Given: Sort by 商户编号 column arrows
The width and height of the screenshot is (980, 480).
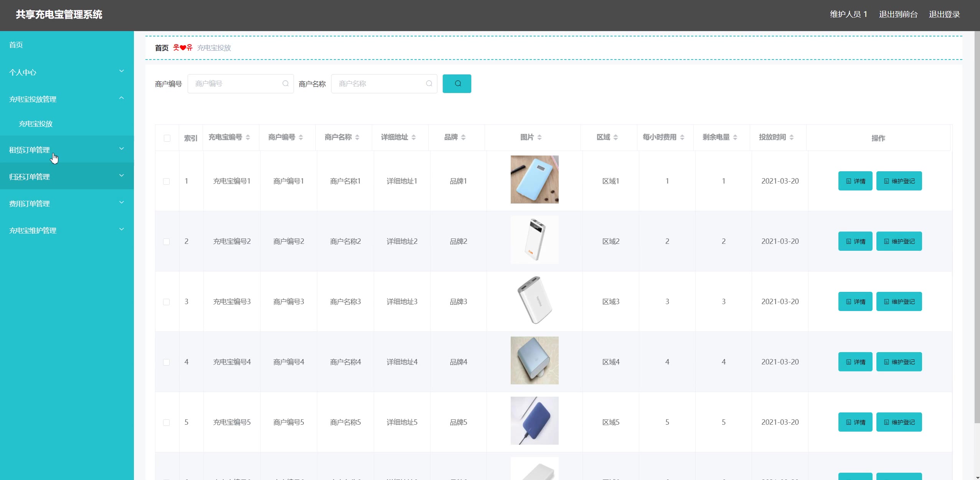Looking at the screenshot, I should [301, 137].
